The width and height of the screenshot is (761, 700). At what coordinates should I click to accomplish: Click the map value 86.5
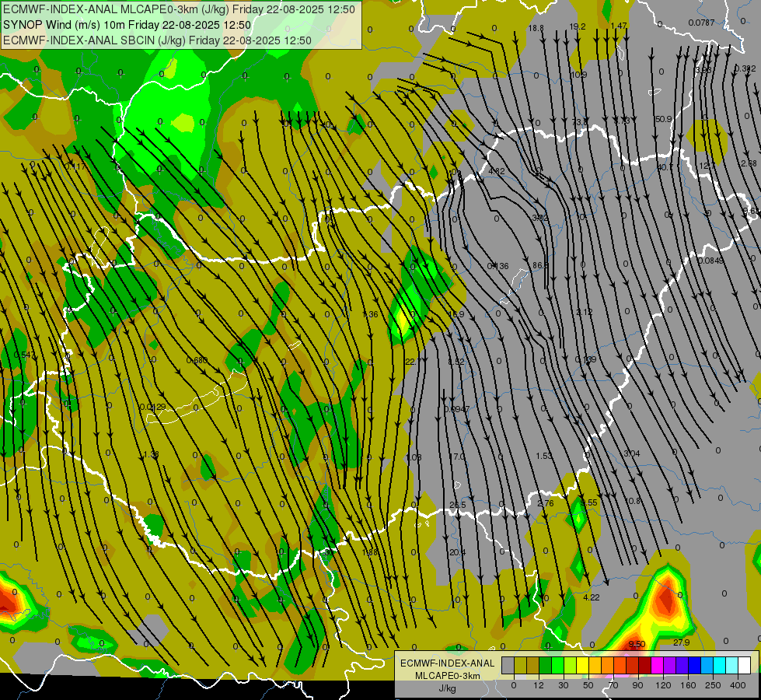[x=540, y=266]
